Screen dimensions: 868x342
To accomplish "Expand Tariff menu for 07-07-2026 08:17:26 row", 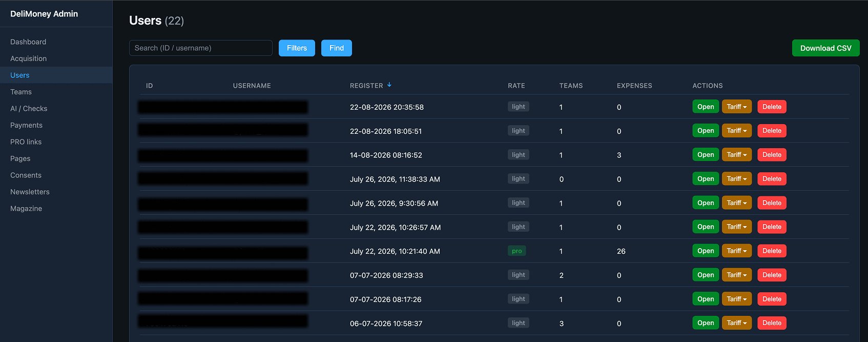I will (737, 299).
